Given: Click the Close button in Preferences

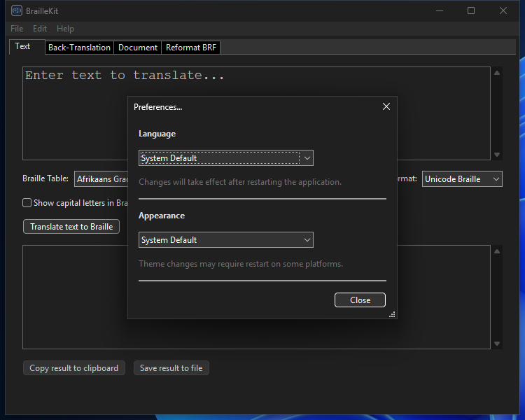Looking at the screenshot, I should 360,300.
